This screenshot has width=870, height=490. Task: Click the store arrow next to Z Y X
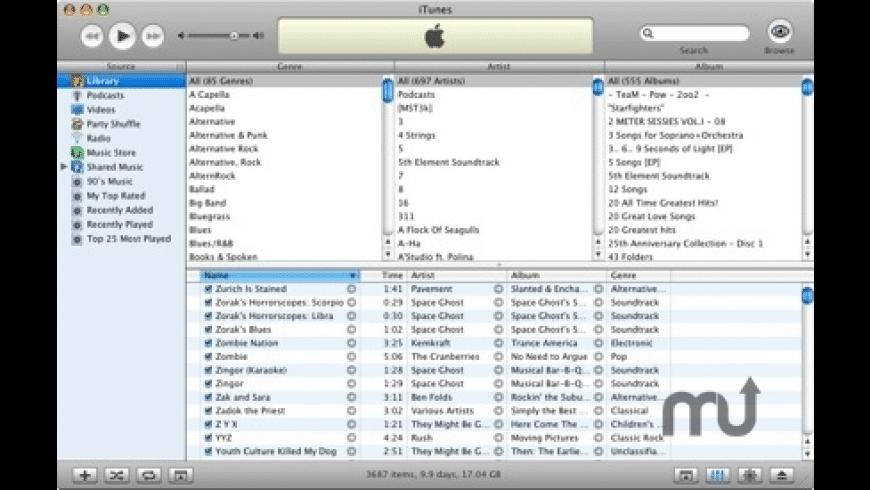(x=351, y=425)
